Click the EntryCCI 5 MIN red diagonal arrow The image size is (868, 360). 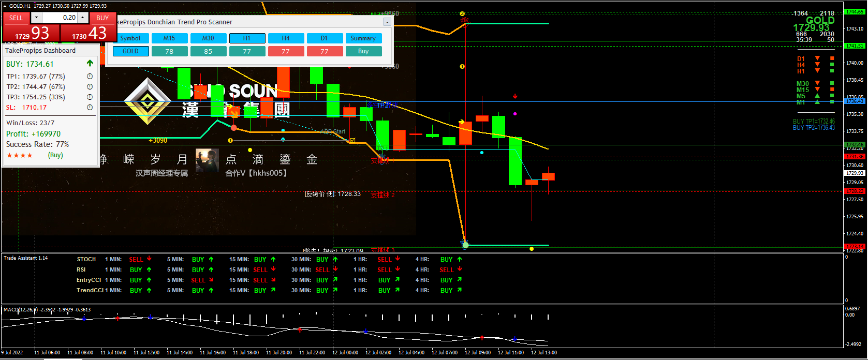[211, 280]
